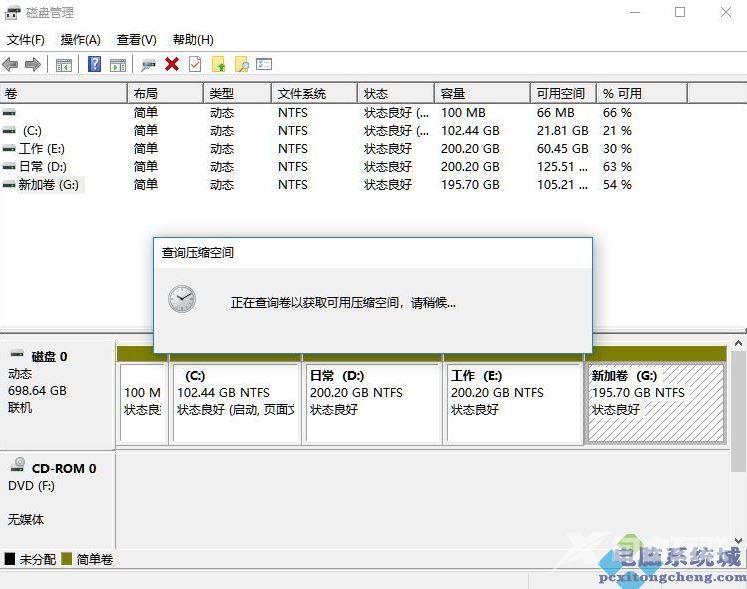Sort by the 容量 column header
Image resolution: width=747 pixels, height=589 pixels.
click(482, 93)
